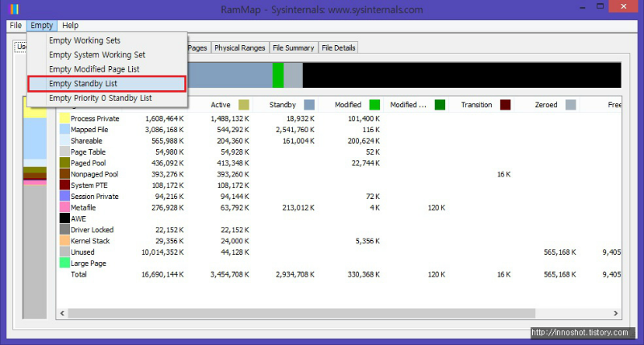Select the Nonpaged Pool row label

point(94,174)
